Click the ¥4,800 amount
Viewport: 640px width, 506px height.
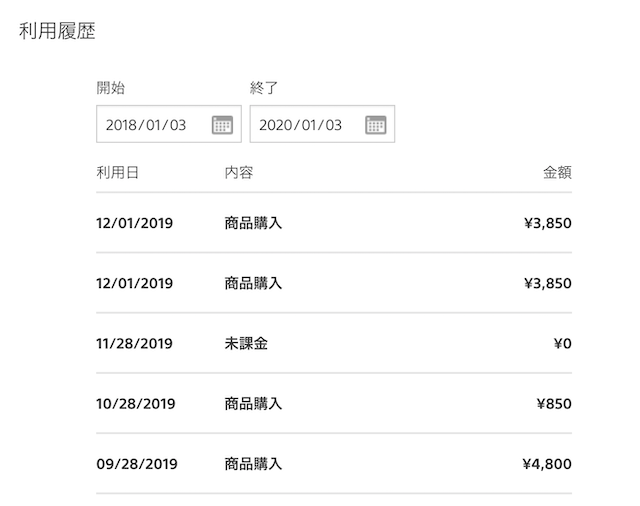click(x=547, y=464)
